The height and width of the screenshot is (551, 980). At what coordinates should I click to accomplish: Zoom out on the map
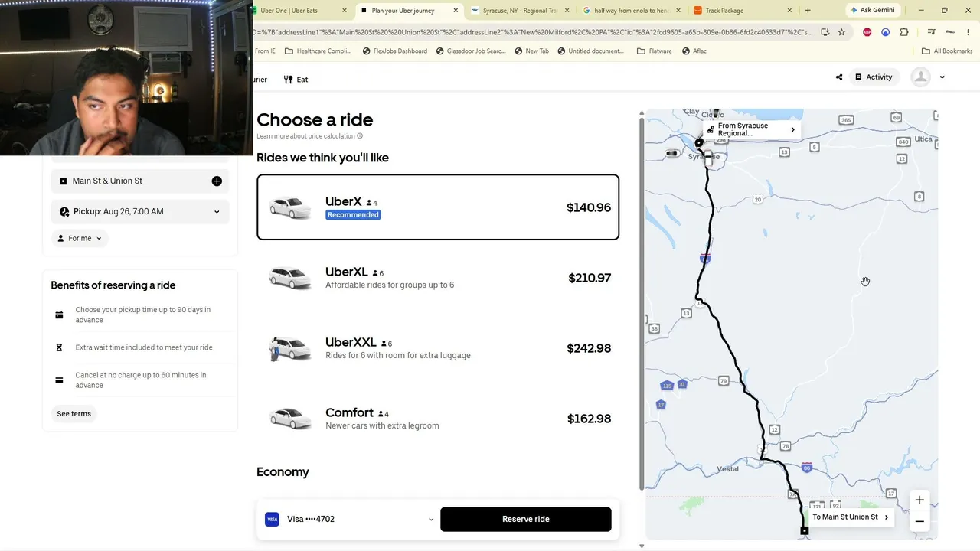pos(920,522)
